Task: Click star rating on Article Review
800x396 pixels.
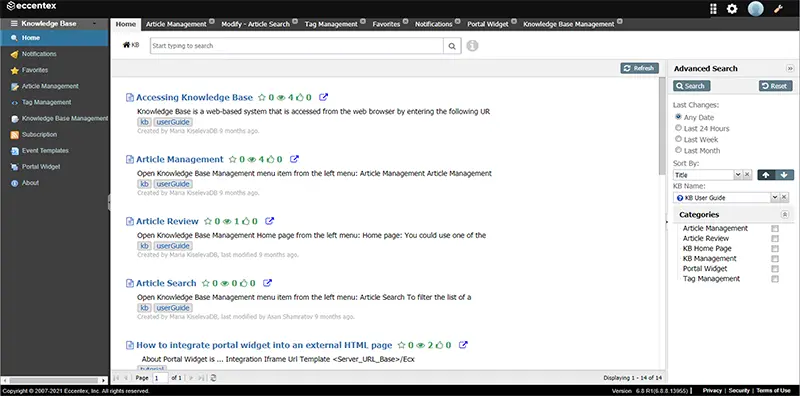Action: point(208,221)
